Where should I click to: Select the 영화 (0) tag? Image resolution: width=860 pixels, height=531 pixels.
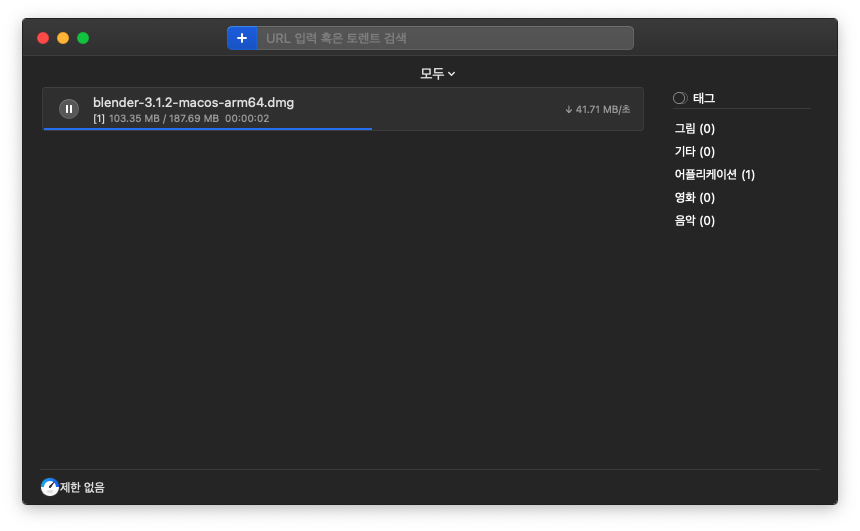694,197
